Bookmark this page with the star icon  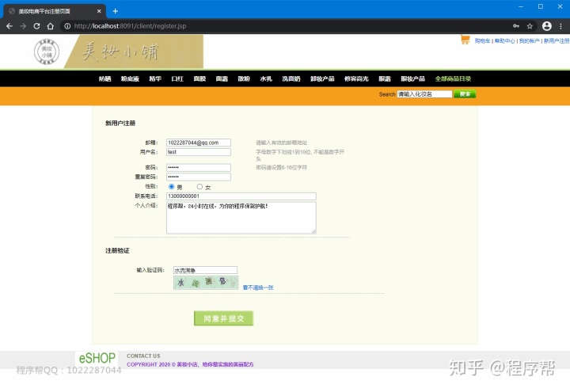530,26
